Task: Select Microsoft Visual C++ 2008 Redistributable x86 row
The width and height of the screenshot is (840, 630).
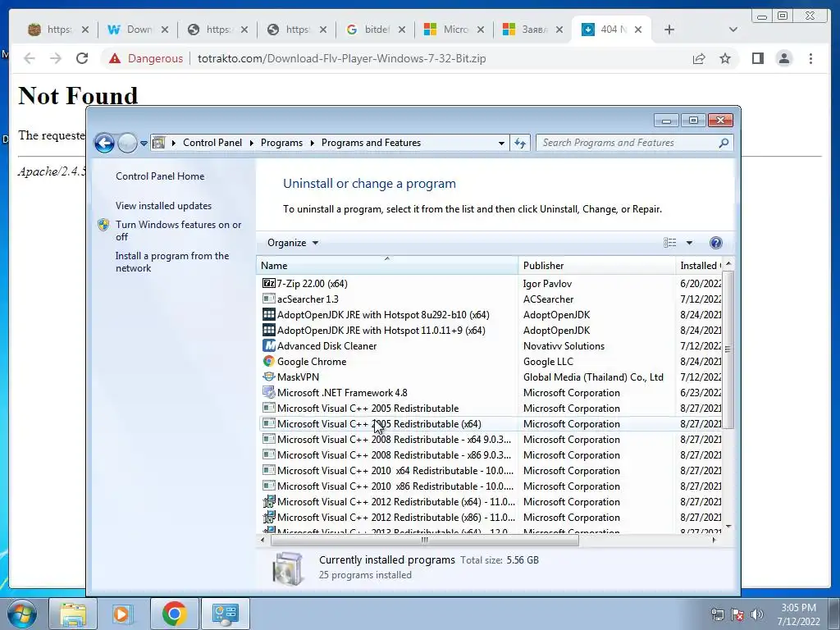Action: pyautogui.click(x=491, y=454)
